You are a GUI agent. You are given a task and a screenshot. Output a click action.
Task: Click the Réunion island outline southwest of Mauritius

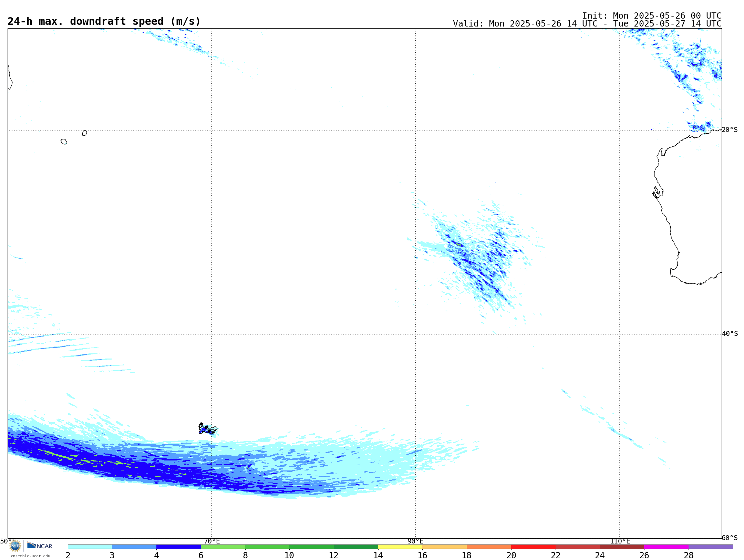point(64,142)
